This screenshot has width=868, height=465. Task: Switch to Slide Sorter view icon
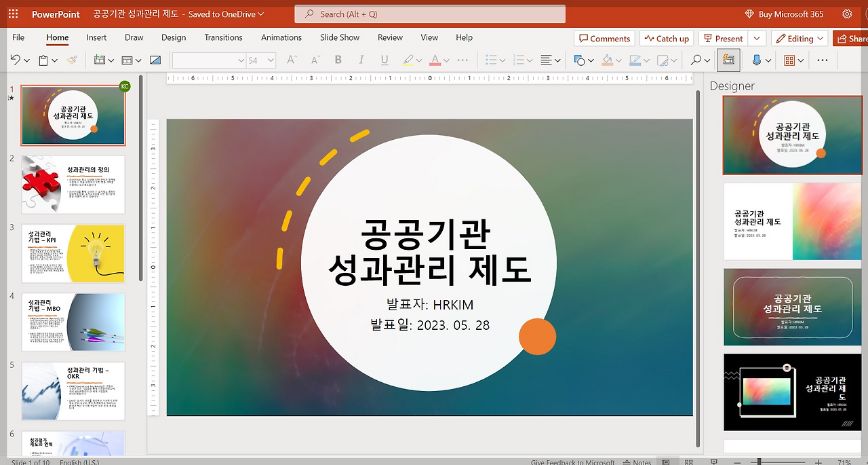[690, 462]
